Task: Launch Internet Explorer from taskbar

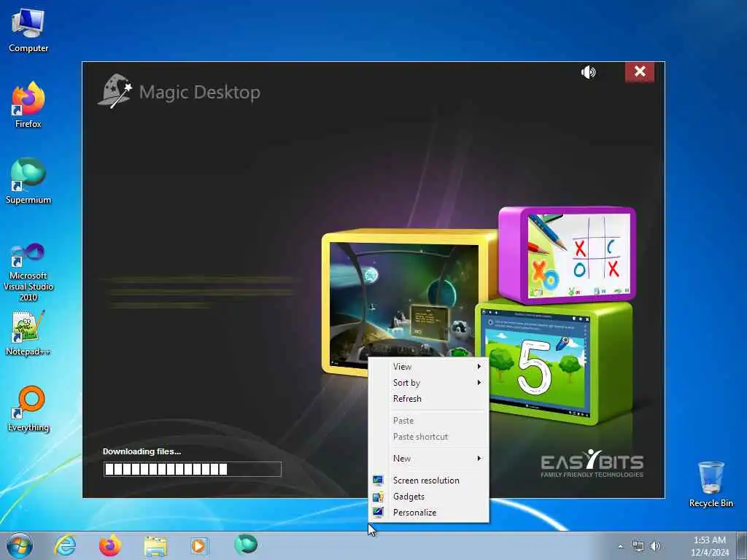Action: [65, 545]
